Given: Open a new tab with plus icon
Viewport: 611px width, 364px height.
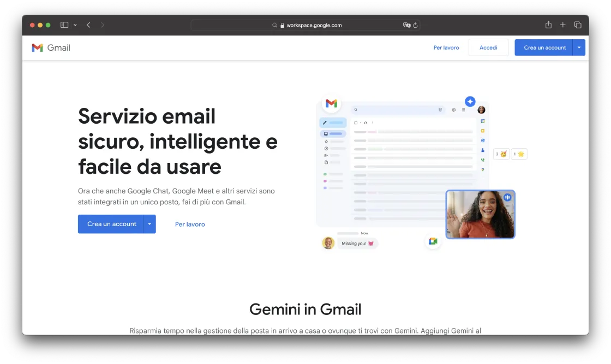Looking at the screenshot, I should (562, 25).
